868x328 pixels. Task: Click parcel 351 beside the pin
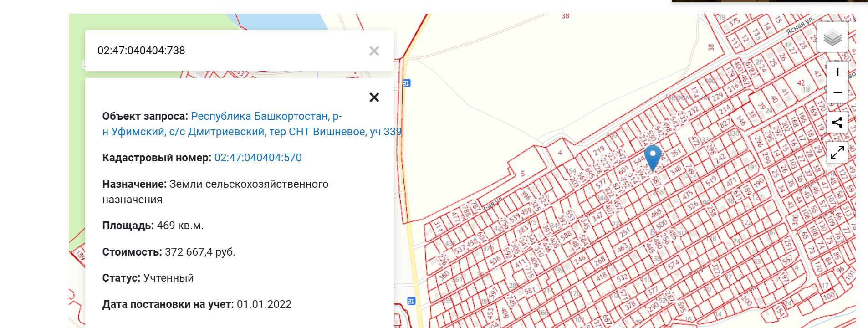(675, 153)
